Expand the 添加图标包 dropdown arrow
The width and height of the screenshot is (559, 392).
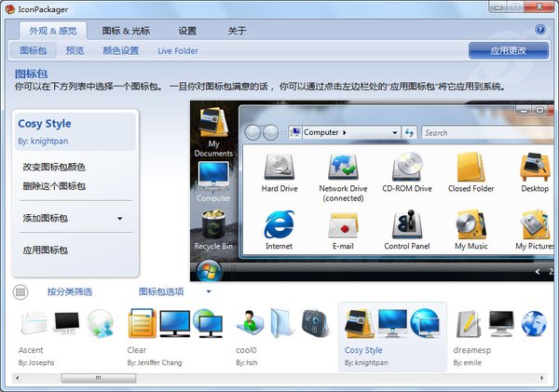pyautogui.click(x=120, y=219)
